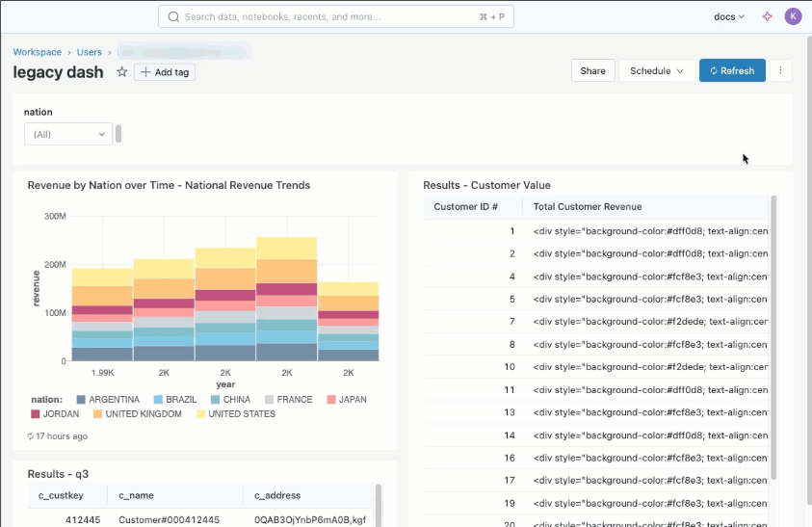Expand the Schedule dropdown
812x527 pixels.
tap(657, 70)
